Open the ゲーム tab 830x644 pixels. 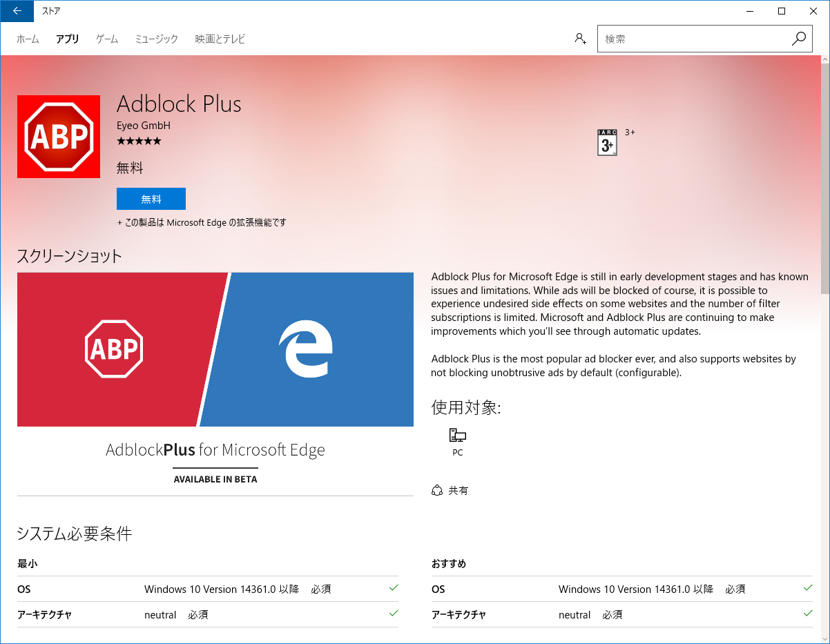[x=107, y=39]
